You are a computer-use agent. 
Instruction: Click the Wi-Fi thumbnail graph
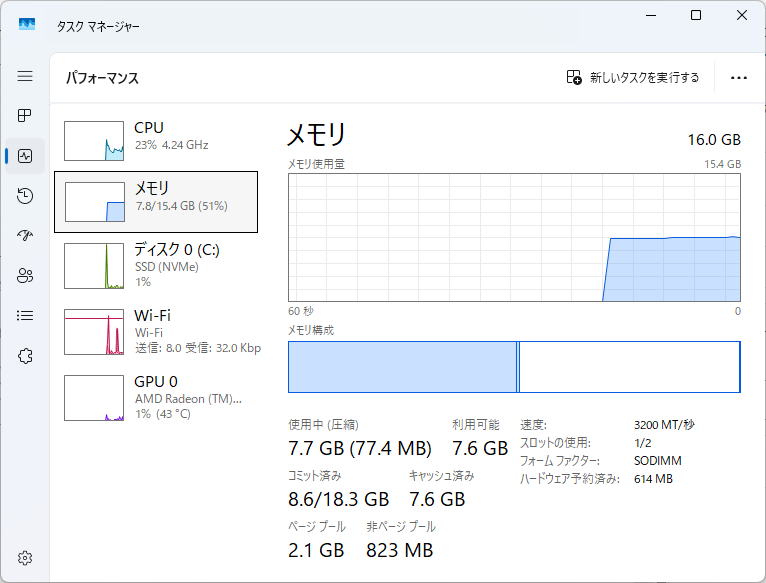pos(94,332)
